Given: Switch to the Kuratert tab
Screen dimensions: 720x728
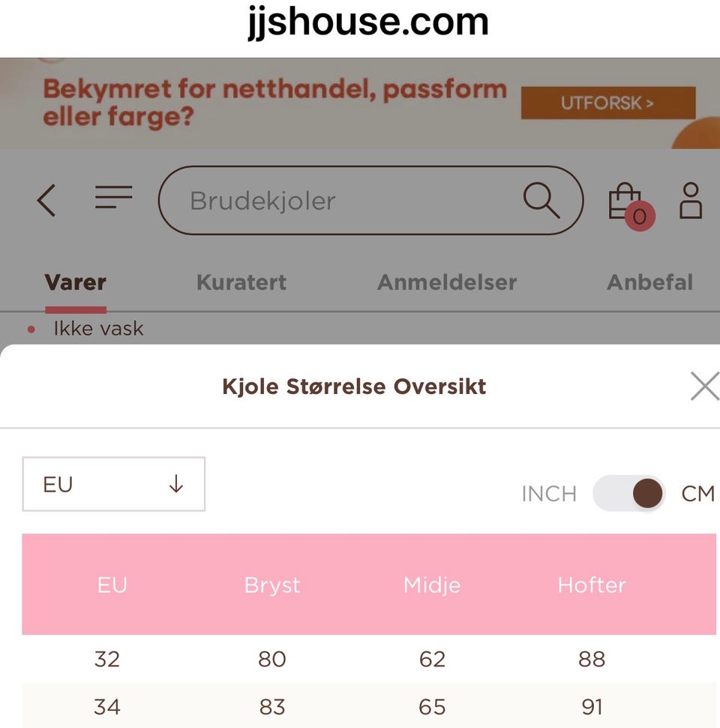Looking at the screenshot, I should (241, 282).
